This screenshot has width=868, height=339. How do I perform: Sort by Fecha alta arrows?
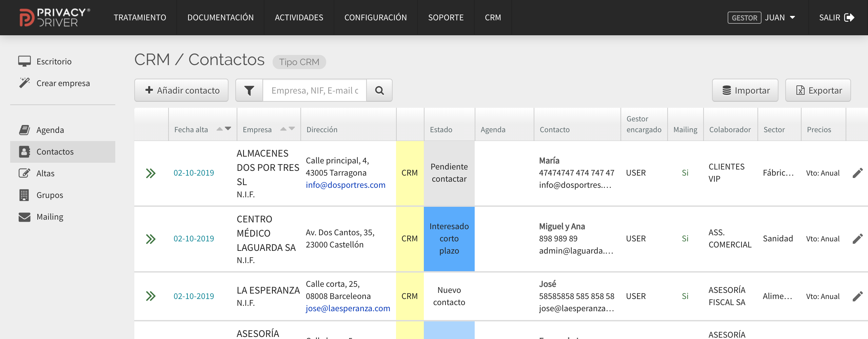coord(224,129)
